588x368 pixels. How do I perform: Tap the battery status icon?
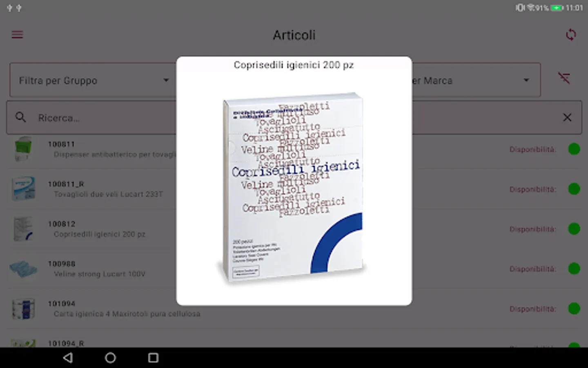tap(557, 8)
